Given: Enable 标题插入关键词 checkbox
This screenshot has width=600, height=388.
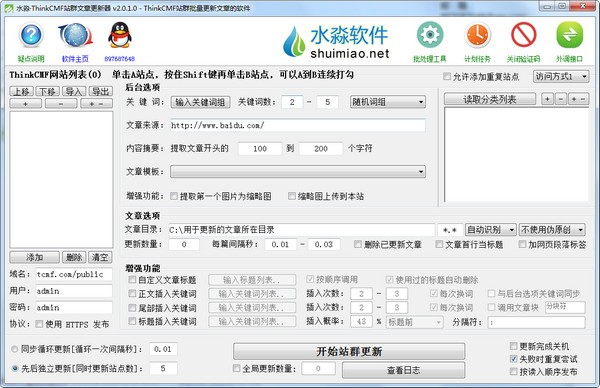Looking at the screenshot, I should (132, 321).
